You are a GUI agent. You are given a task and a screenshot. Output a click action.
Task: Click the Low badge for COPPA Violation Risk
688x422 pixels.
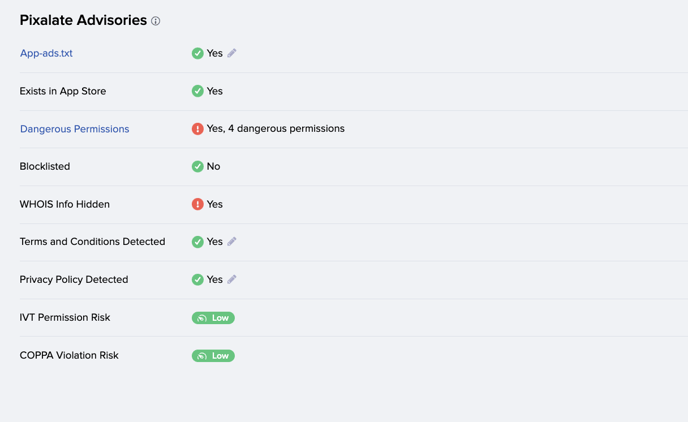(213, 355)
